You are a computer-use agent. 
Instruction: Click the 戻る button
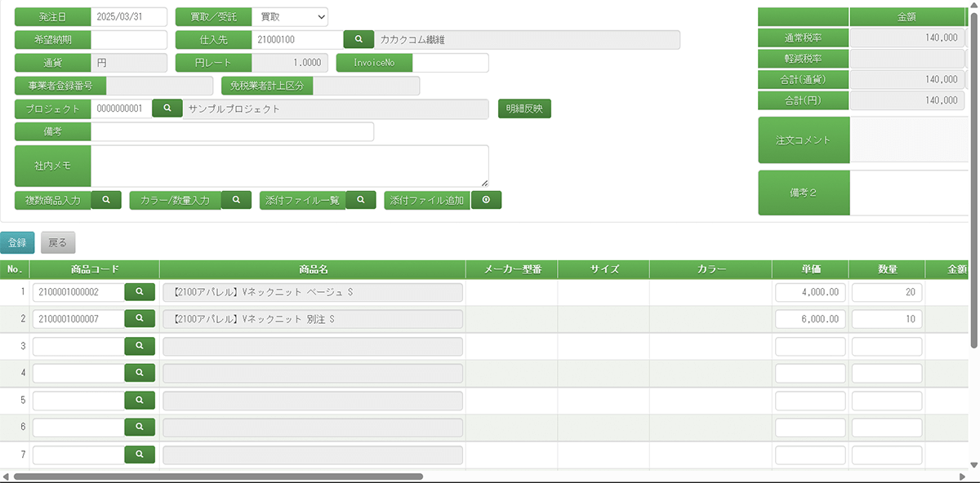pos(58,242)
